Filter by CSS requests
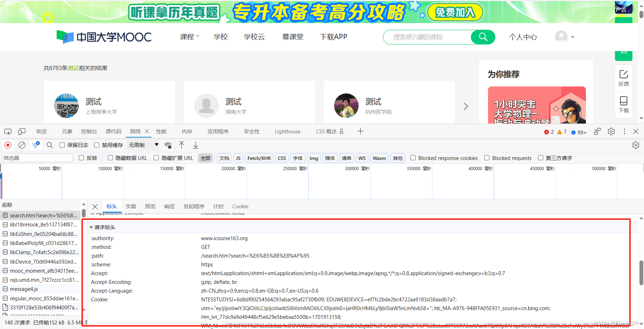Screen dimensions: 644x329 [x=282, y=158]
